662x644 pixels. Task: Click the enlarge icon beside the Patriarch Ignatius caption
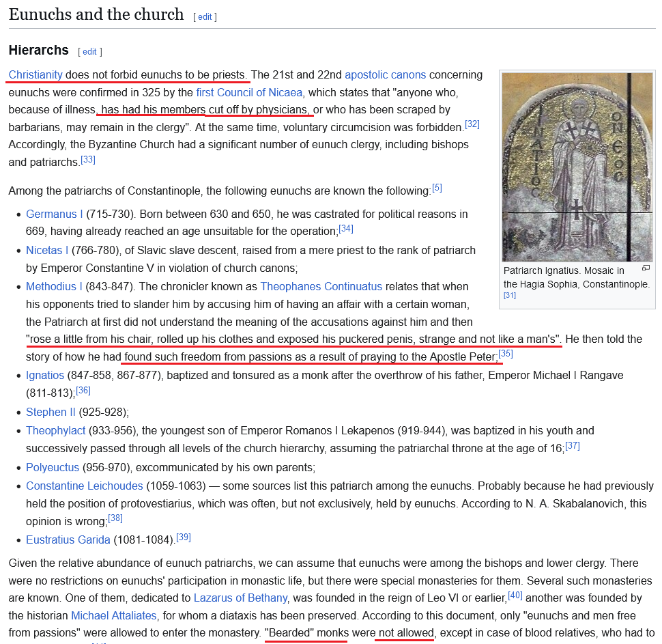(646, 268)
